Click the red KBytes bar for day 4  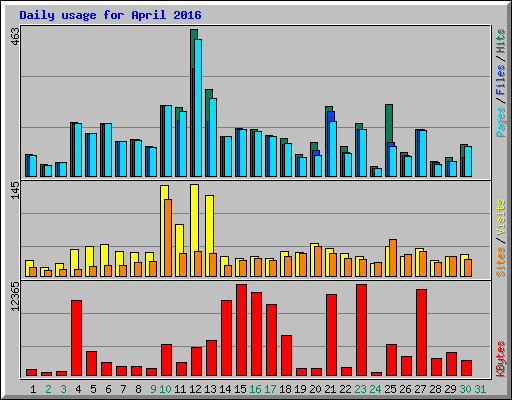(x=77, y=338)
